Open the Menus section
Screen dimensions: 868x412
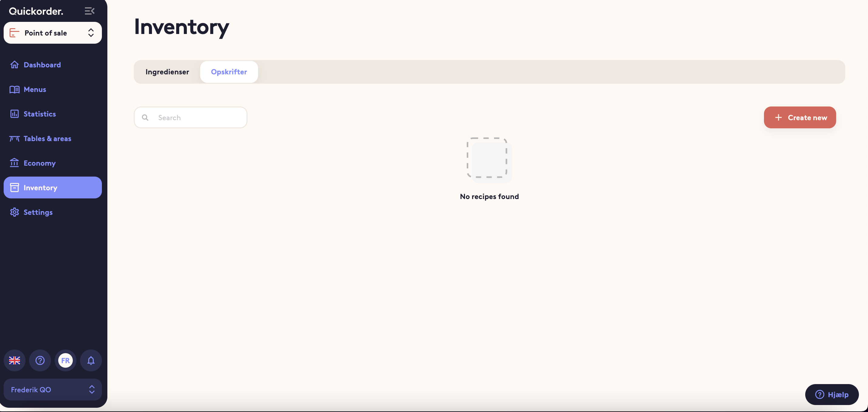52,89
